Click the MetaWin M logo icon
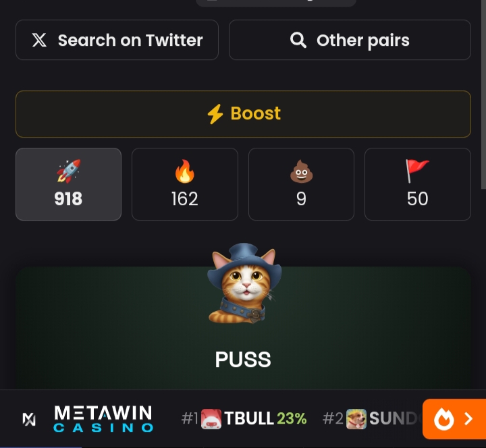 coord(29,419)
